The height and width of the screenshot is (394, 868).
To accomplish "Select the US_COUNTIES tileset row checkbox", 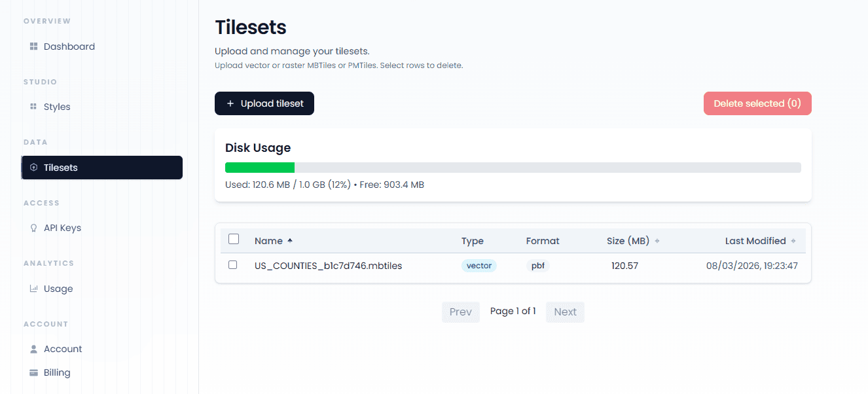I will [234, 265].
